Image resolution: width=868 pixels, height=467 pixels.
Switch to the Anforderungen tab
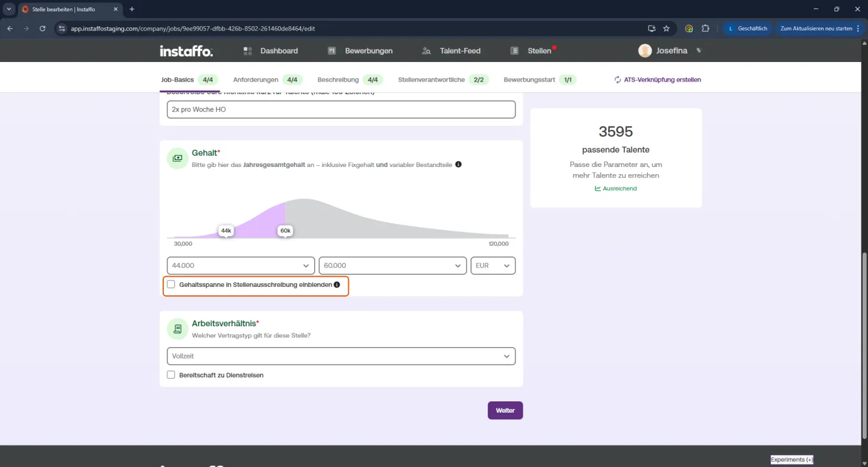click(268, 79)
